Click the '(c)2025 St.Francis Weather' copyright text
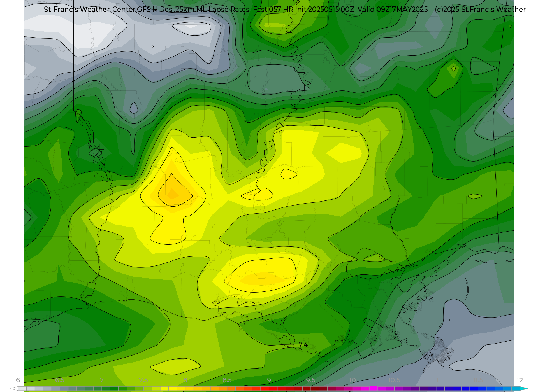Screen dimensions: 538x392 click(480, 10)
